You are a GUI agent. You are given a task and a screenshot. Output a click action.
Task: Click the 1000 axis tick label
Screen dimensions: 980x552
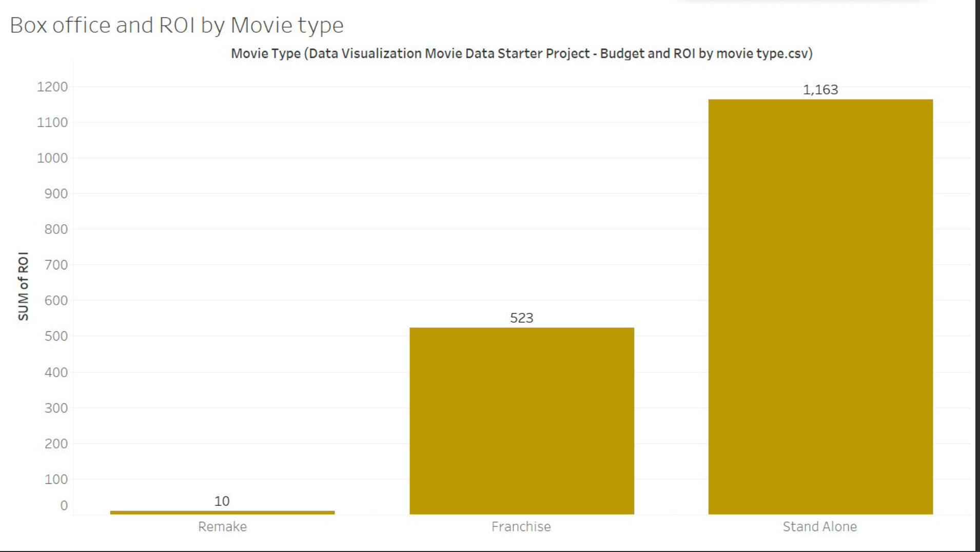(52, 158)
